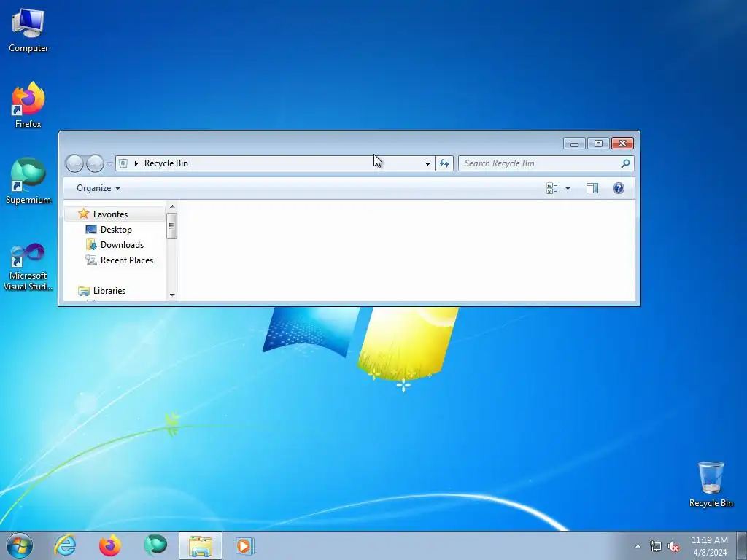Show hidden tray icons
Image resolution: width=747 pixels, height=560 pixels.
pyautogui.click(x=638, y=546)
